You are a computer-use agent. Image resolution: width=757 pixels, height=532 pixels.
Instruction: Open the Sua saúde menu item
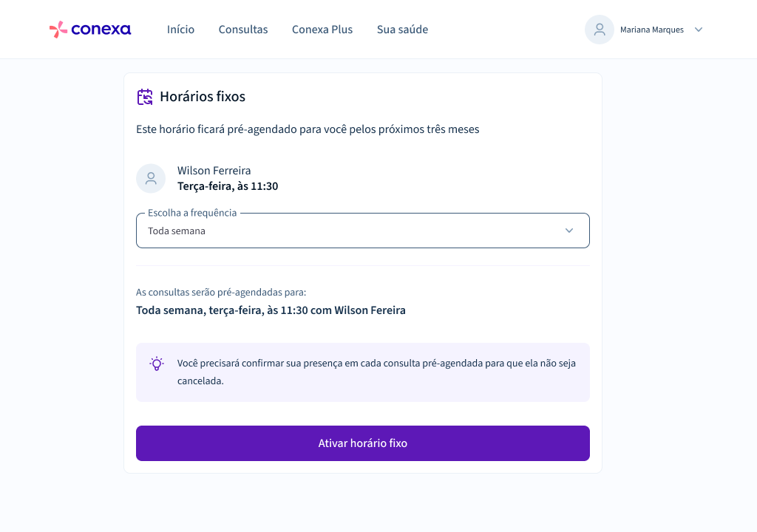click(402, 30)
